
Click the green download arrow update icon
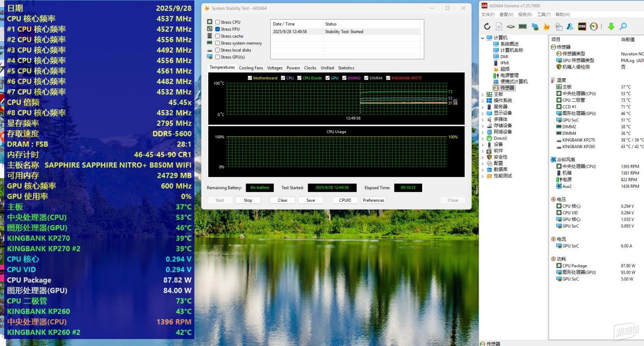(611, 27)
